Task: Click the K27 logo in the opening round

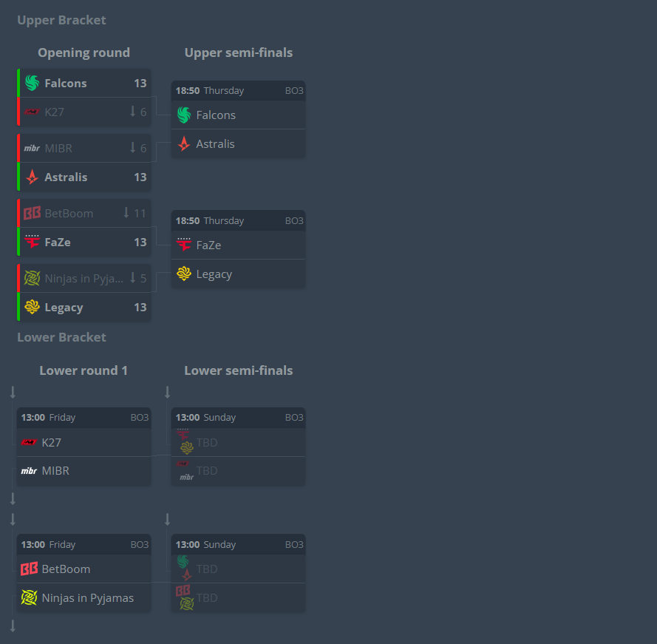Action: click(x=32, y=112)
